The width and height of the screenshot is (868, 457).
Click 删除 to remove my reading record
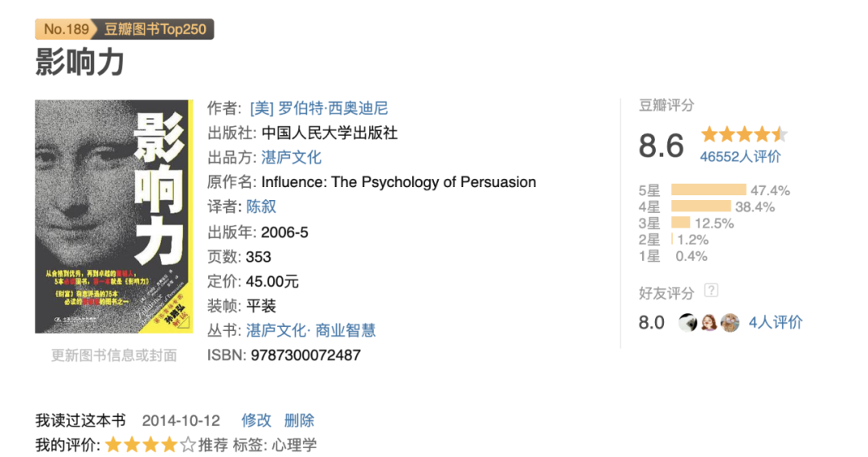299,421
